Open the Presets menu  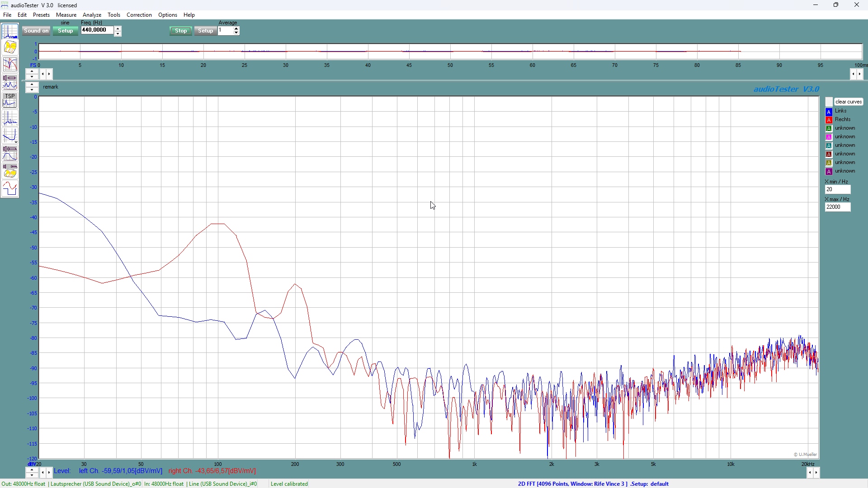(x=41, y=15)
